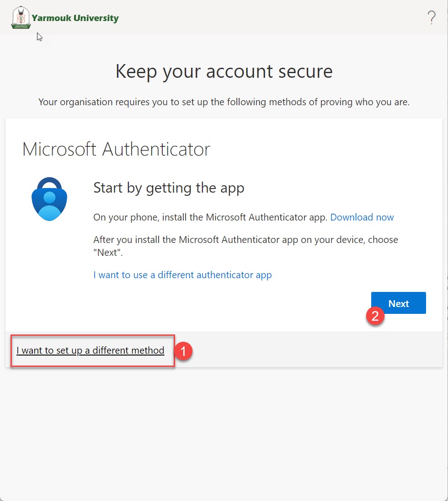Click the 'Start by getting the app' heading
Screen dimensions: 448x501
pyautogui.click(x=169, y=188)
